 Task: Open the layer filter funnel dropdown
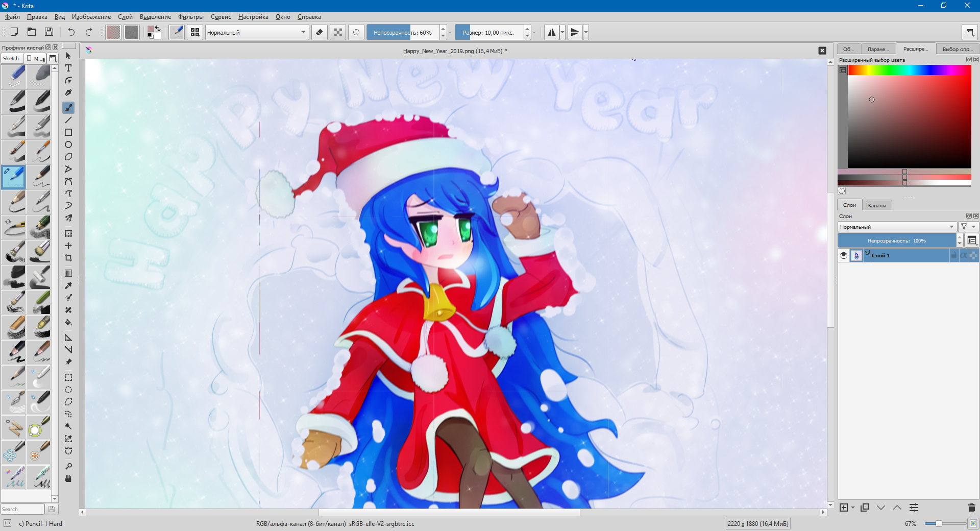(x=968, y=227)
